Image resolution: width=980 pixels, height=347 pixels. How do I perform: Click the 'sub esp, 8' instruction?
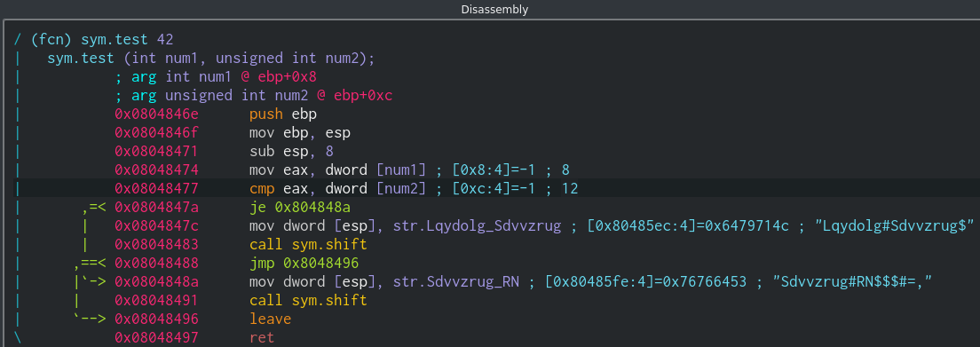point(291,152)
